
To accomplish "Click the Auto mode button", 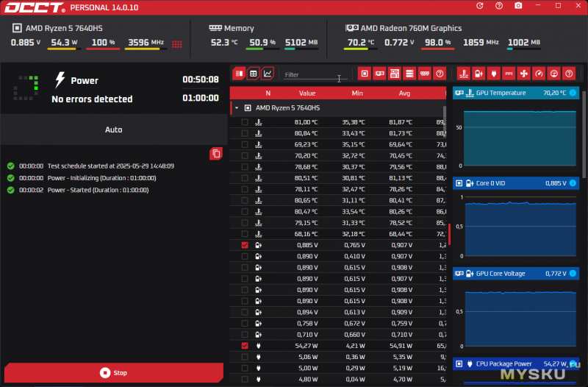I will pyautogui.click(x=114, y=129).
